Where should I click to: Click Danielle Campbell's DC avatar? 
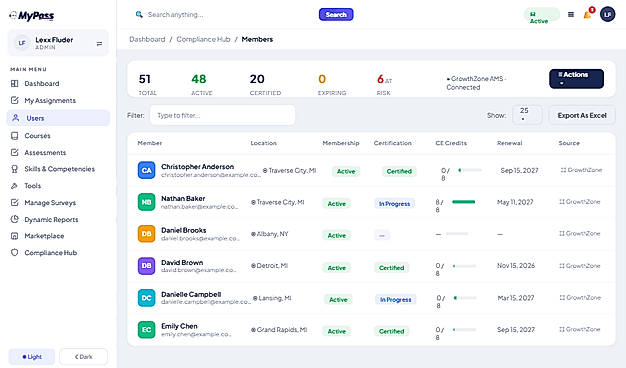tap(147, 298)
